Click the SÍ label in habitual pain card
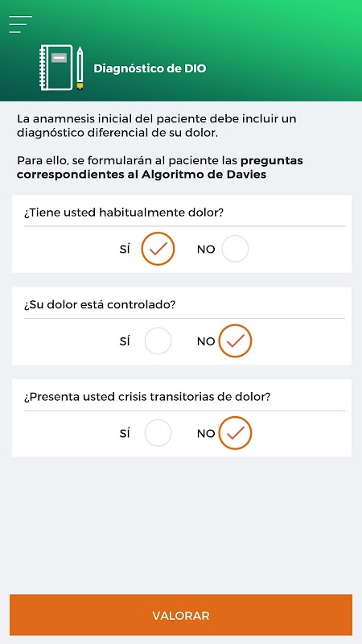Image resolution: width=362 pixels, height=644 pixels. point(125,250)
